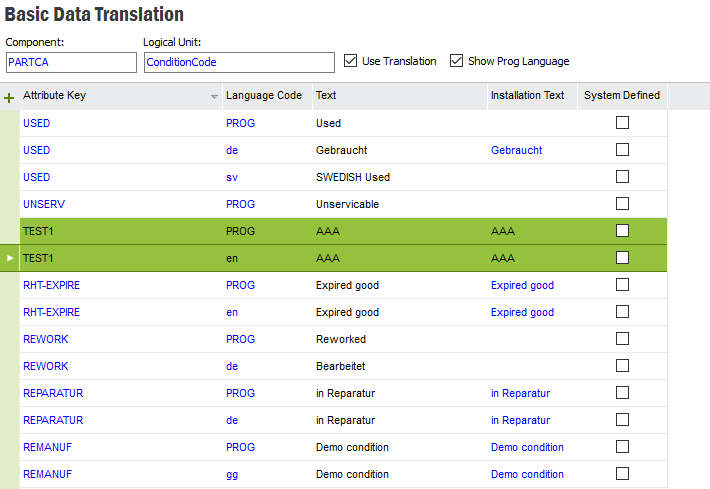Click the Logical Unit field containing ConditionCode

(239, 62)
